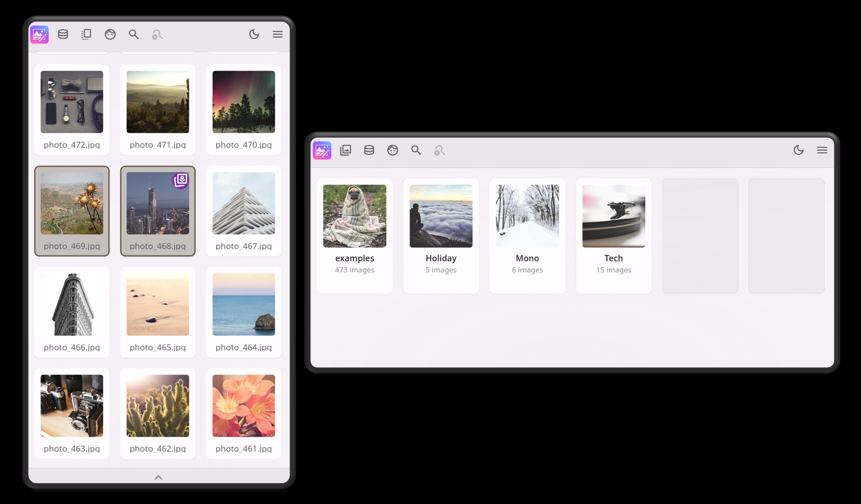Click the scroll-to-top chevron at the bottom
The image size is (861, 504).
click(158, 477)
